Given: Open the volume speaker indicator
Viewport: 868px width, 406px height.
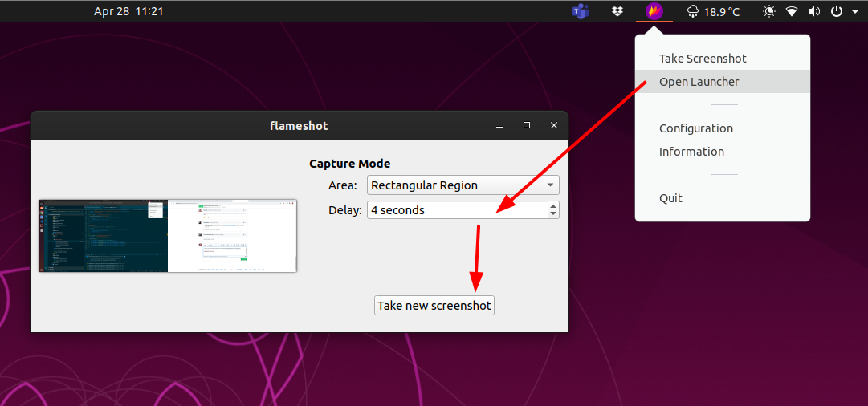Looking at the screenshot, I should click(813, 11).
